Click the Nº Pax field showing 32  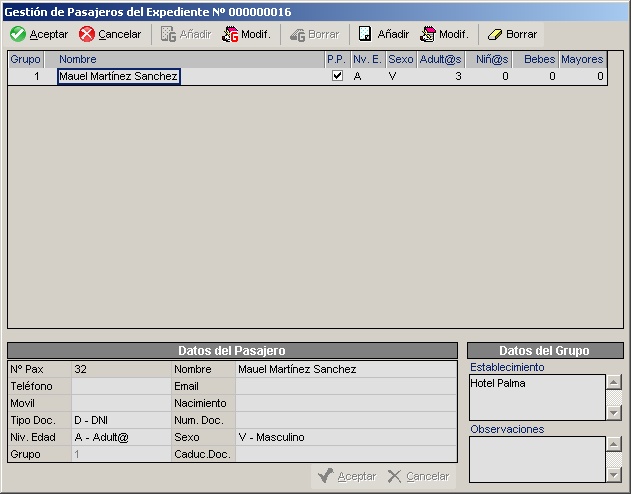tap(122, 369)
